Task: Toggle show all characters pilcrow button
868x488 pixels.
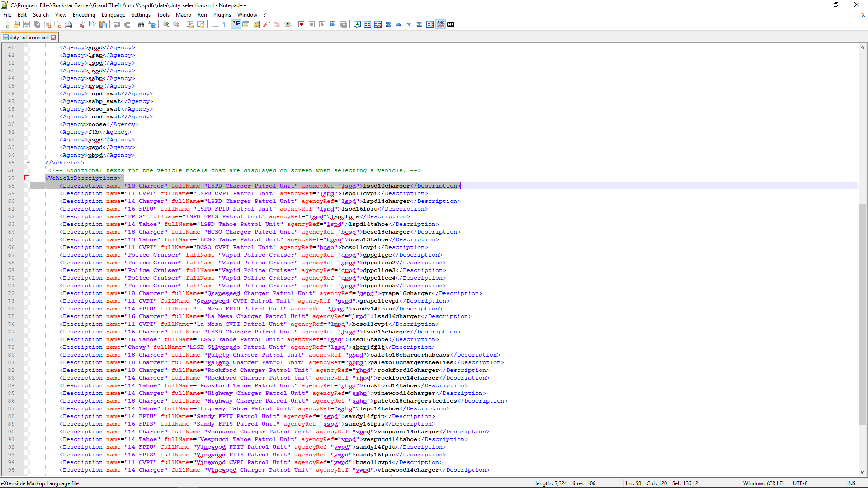Action: 225,24
